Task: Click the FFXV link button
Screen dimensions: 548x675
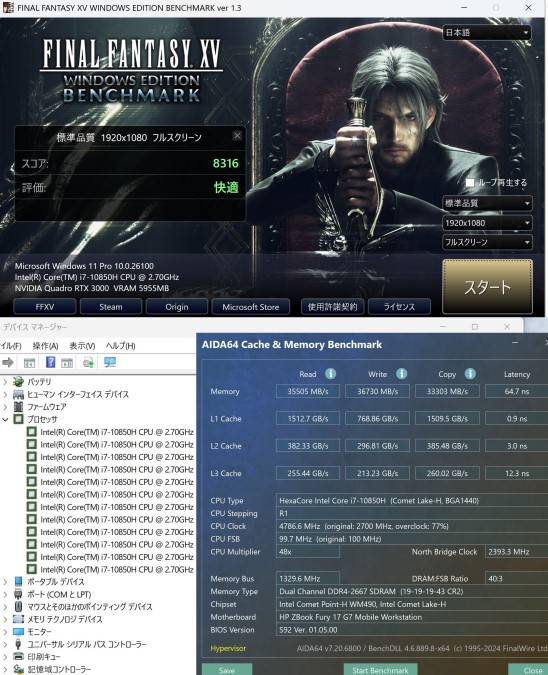Action: coord(45,307)
